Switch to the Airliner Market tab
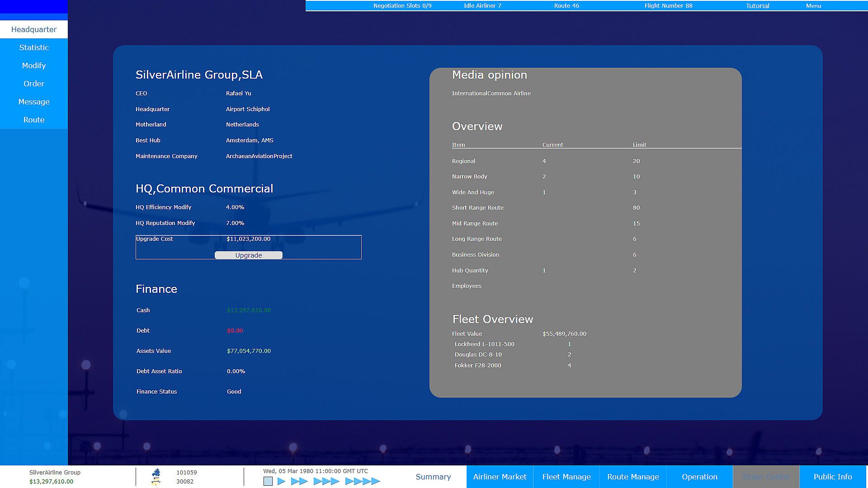Screen dimensions: 868x488 [x=500, y=477]
